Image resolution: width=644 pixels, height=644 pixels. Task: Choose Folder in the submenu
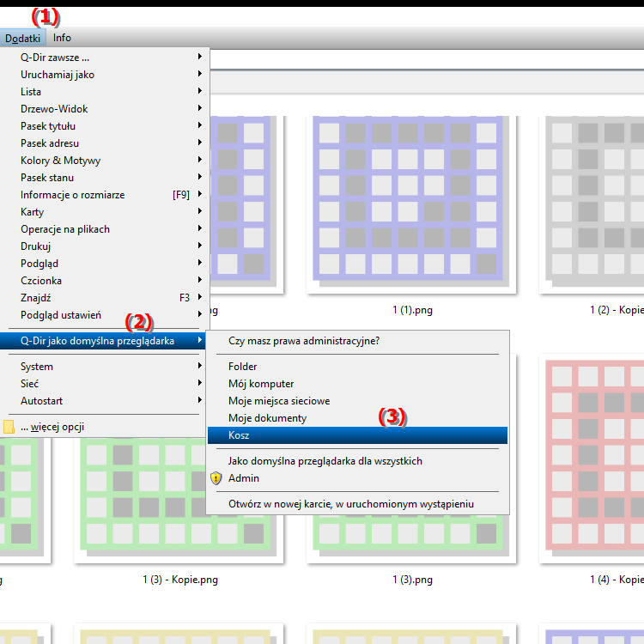point(357,367)
